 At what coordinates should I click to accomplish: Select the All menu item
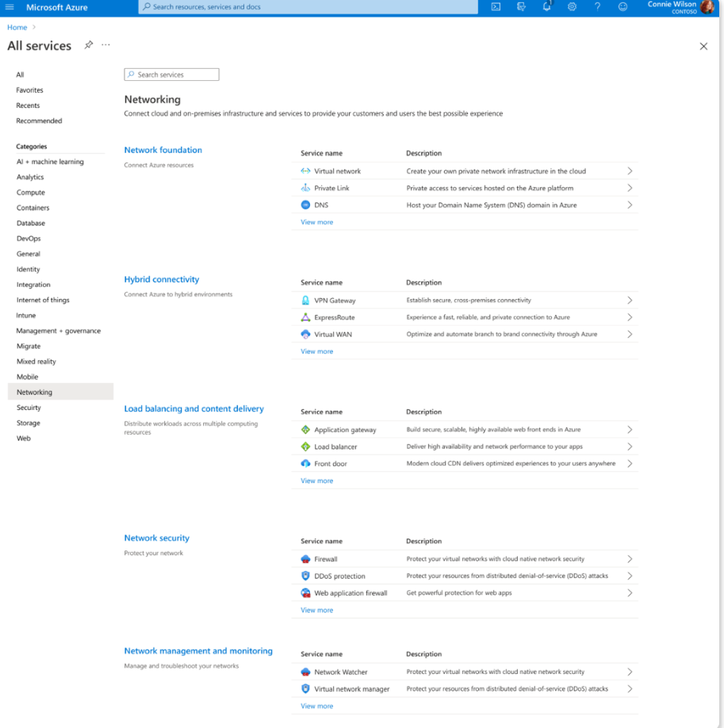(x=20, y=75)
